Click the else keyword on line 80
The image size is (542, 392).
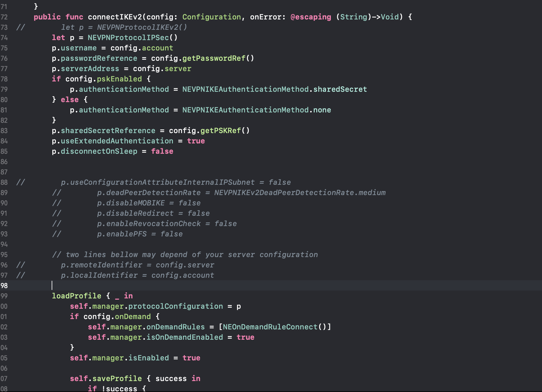coord(70,99)
